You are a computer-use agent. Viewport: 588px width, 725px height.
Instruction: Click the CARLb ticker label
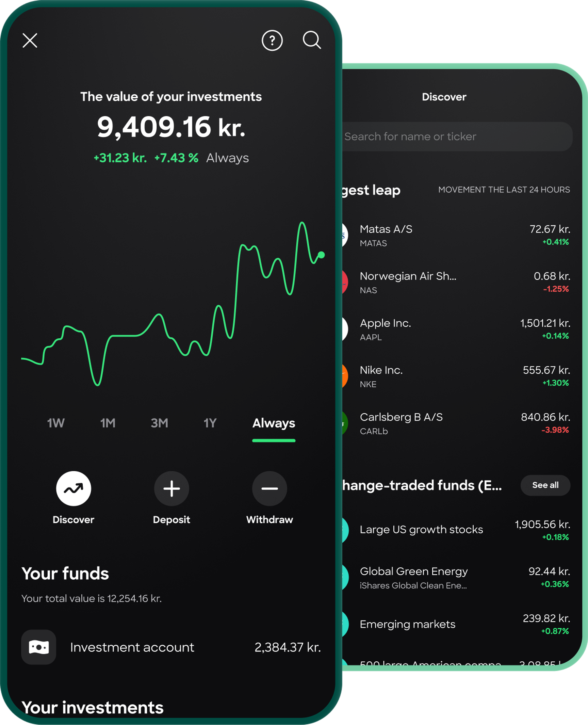pyautogui.click(x=374, y=431)
